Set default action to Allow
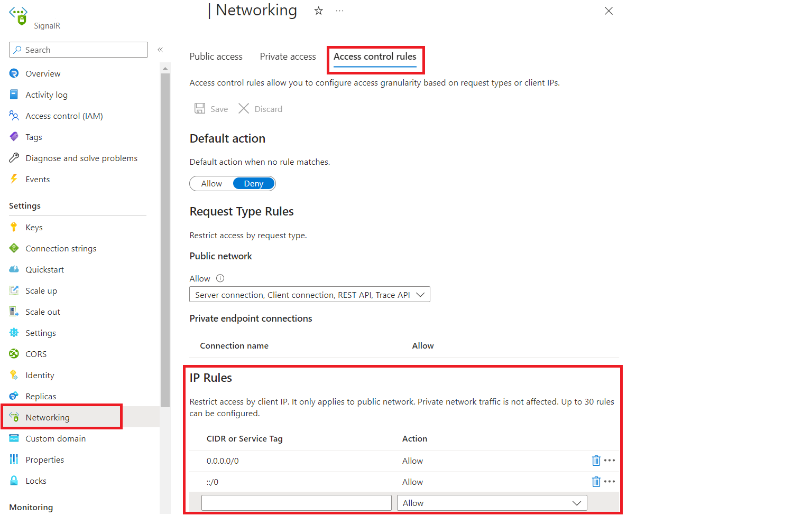 211,183
